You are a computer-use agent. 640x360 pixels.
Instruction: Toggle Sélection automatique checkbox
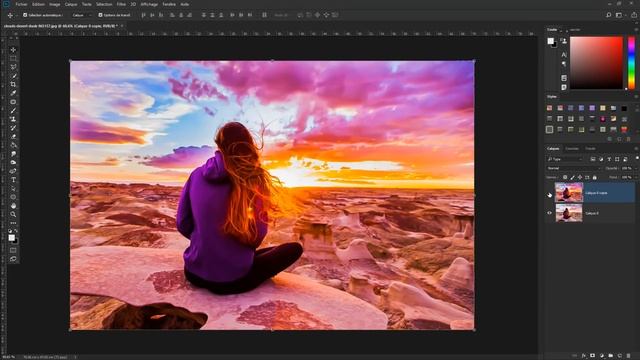pos(25,15)
